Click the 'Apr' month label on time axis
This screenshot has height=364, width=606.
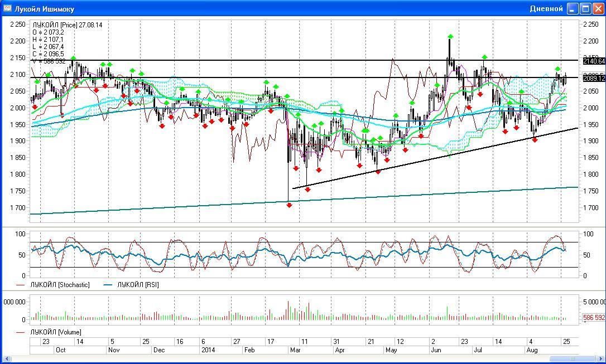coord(340,350)
